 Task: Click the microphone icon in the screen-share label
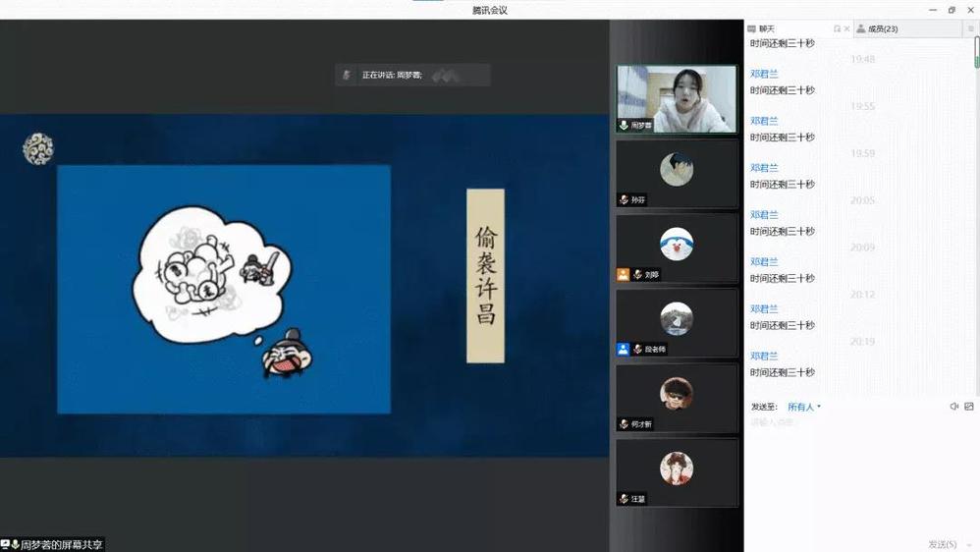click(16, 544)
